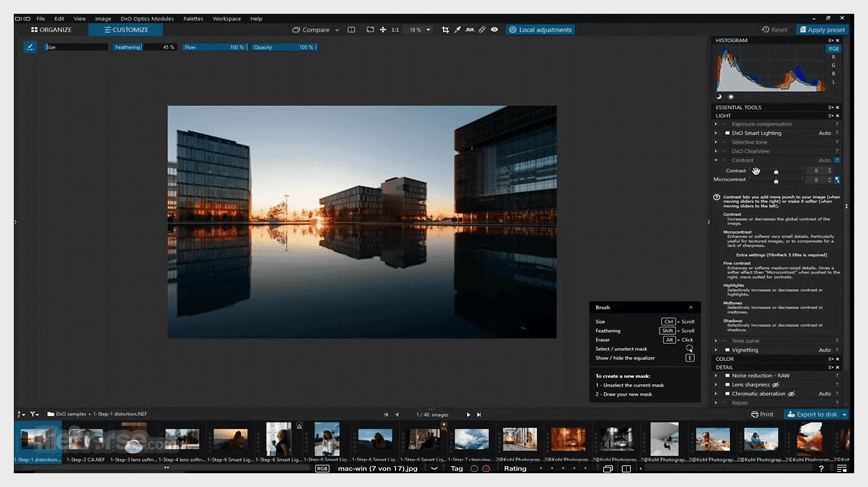Select the Repair bandage tool
Screen dimensions: 868x487
click(x=482, y=30)
